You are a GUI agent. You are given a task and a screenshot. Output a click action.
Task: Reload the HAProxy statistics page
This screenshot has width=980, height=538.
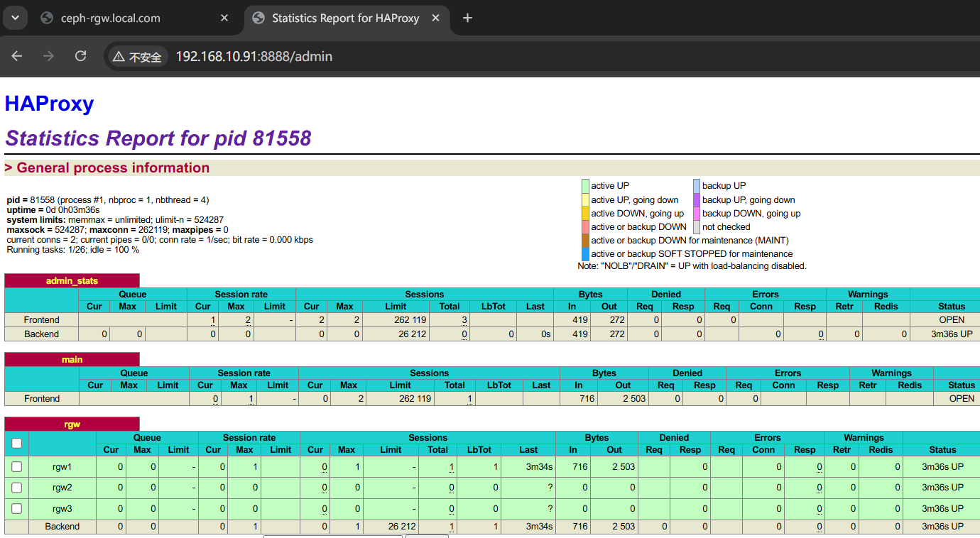(x=80, y=56)
